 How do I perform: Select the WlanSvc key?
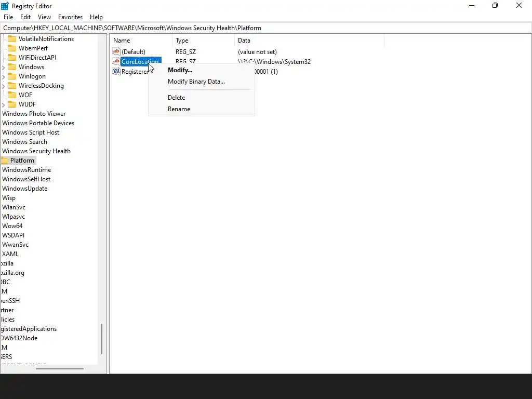[14, 207]
